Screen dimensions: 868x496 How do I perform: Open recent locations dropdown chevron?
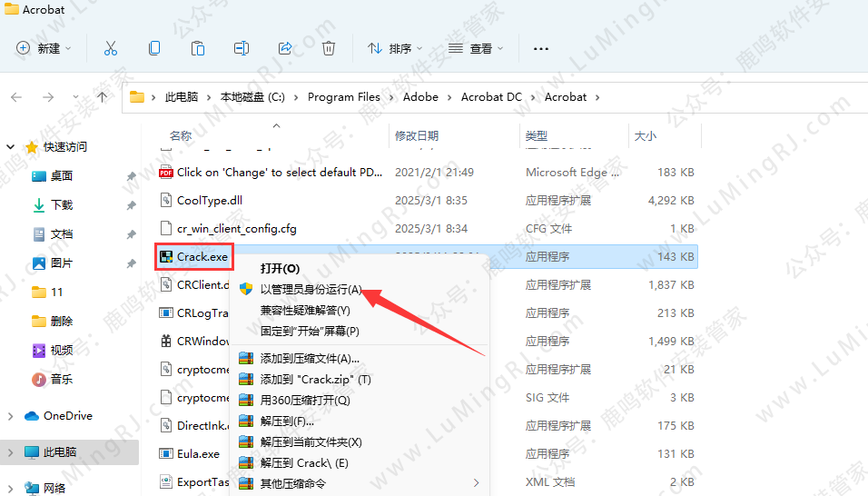pos(76,97)
